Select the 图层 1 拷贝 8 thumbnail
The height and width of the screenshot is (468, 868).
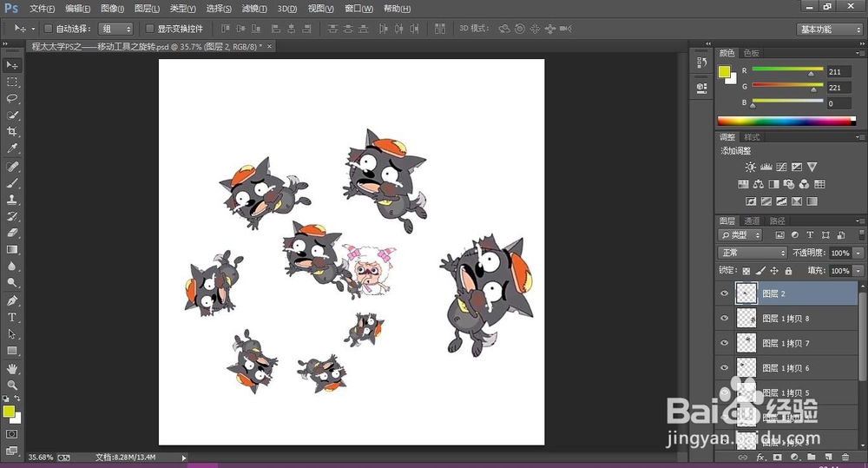[x=746, y=318]
